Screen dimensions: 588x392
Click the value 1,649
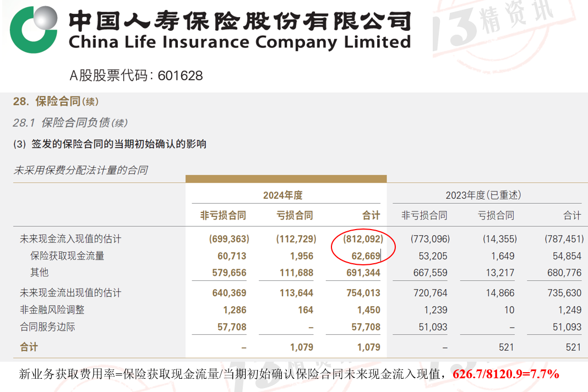point(503,256)
